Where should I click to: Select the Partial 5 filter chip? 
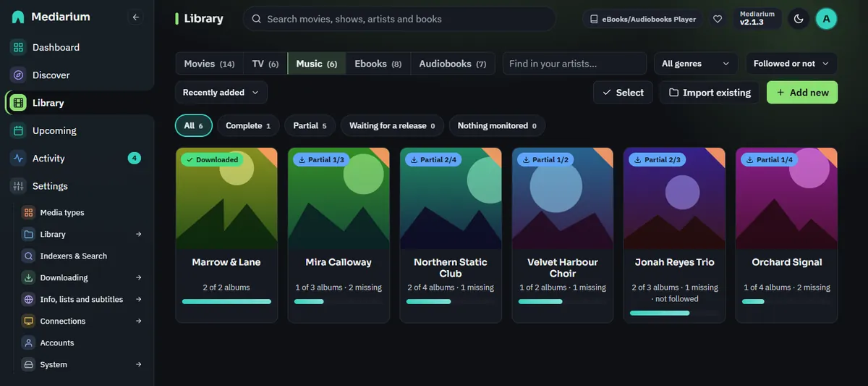point(310,125)
